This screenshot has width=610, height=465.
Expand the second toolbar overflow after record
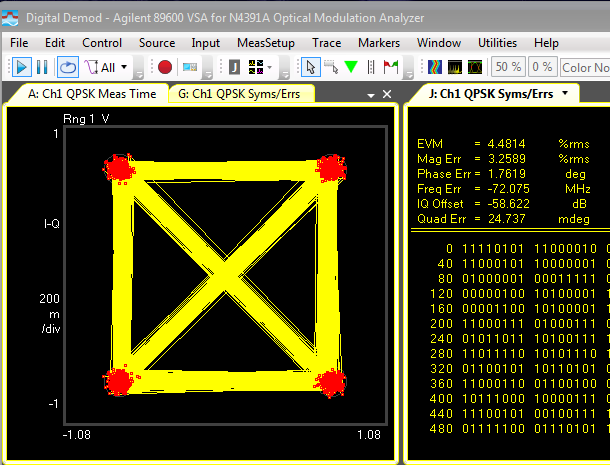tap(208, 67)
